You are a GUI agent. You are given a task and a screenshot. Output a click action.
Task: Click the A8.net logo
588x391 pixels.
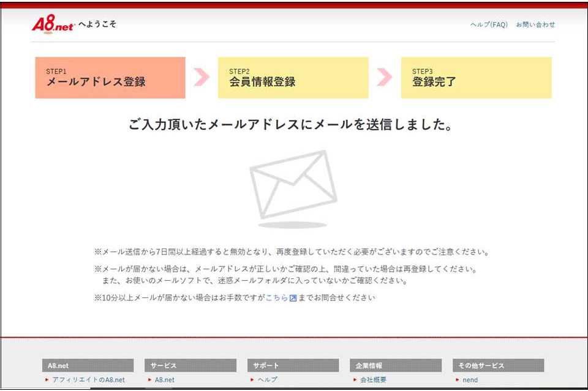click(x=53, y=24)
